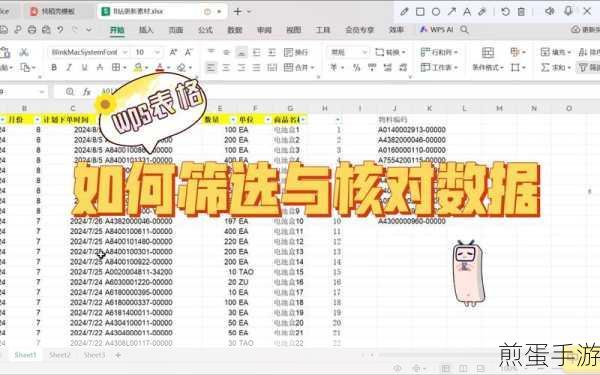Select cell with 2024/7/24 A6030001220-00000

point(121,282)
